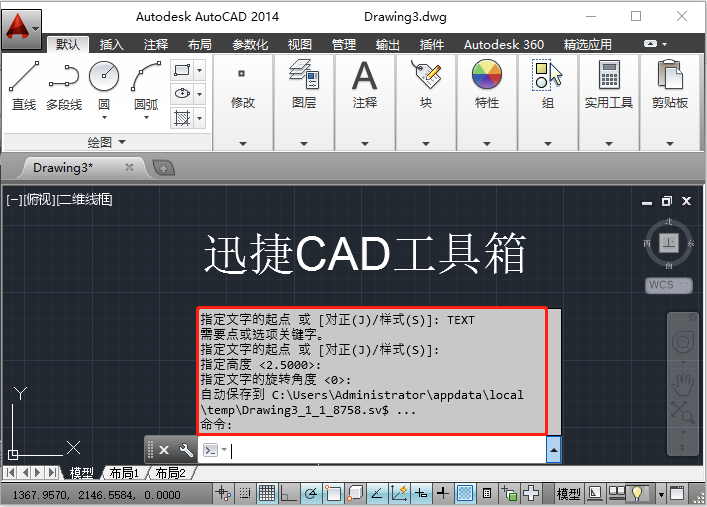Switch to the Annotate (注释) ribbon tab
Image resolution: width=707 pixels, height=507 pixels.
click(156, 45)
